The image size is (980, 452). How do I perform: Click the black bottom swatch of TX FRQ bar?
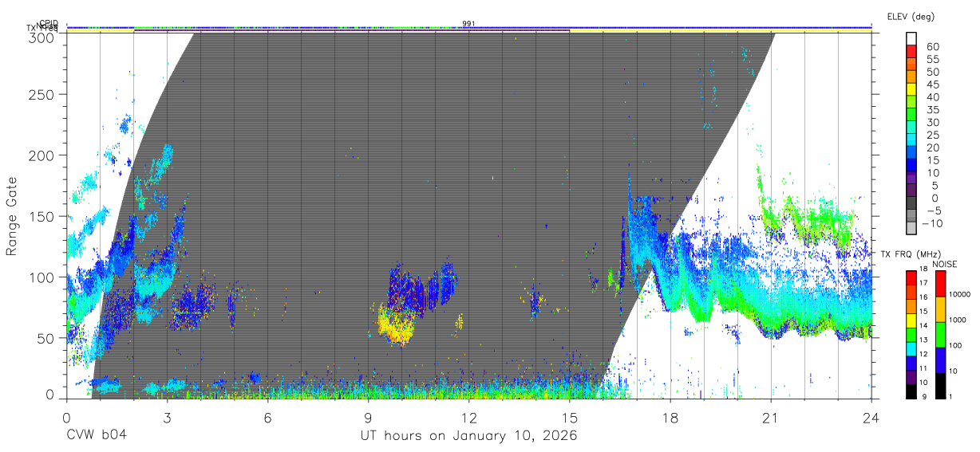point(911,390)
